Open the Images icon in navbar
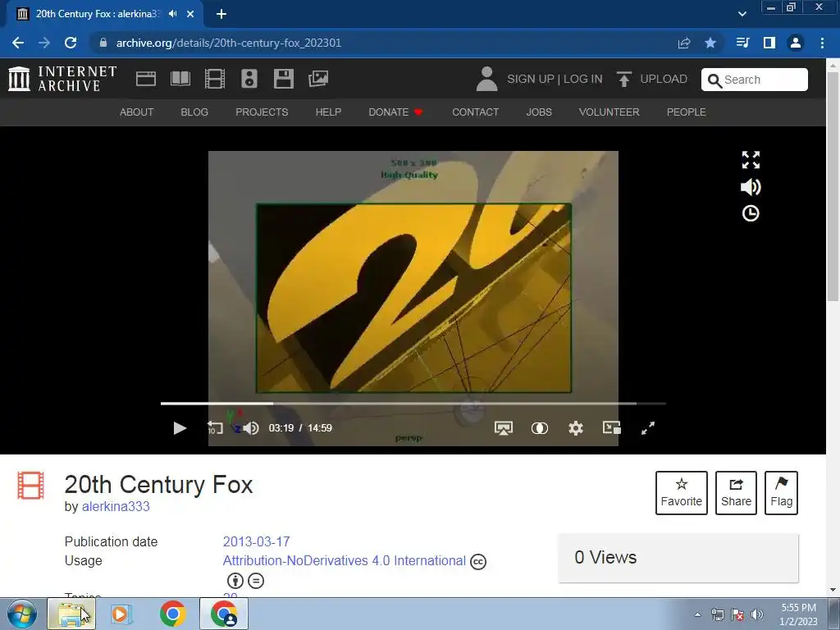Image resolution: width=840 pixels, height=630 pixels. tap(318, 79)
